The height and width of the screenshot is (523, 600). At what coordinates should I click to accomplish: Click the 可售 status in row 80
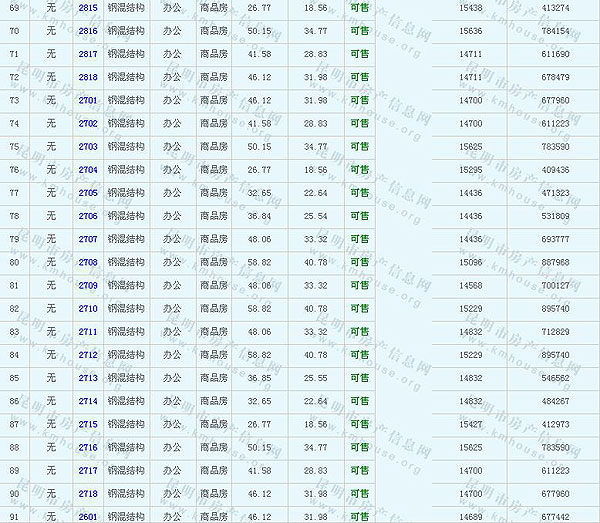pyautogui.click(x=359, y=263)
